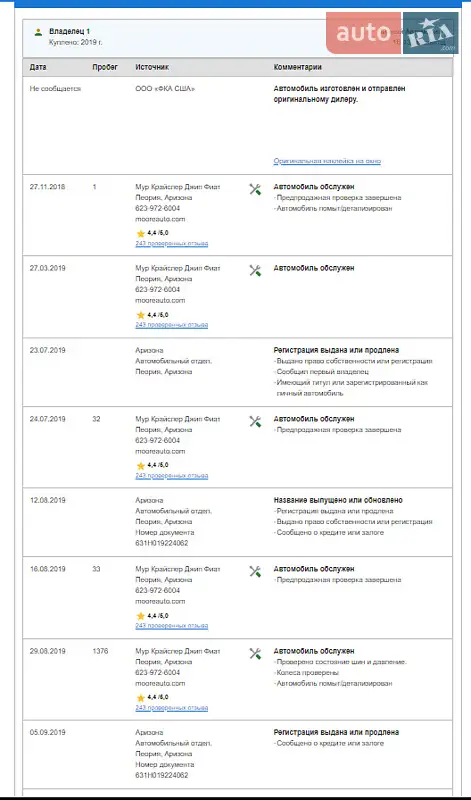Image resolution: width=471 pixels, height=800 pixels.
Task: Click the service wrench icon for 27.03.2019
Action: [255, 270]
